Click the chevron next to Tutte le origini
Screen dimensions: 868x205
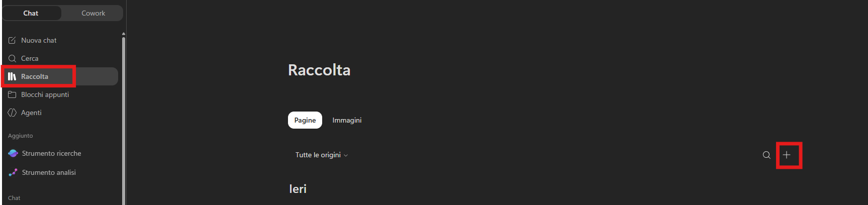pos(346,155)
